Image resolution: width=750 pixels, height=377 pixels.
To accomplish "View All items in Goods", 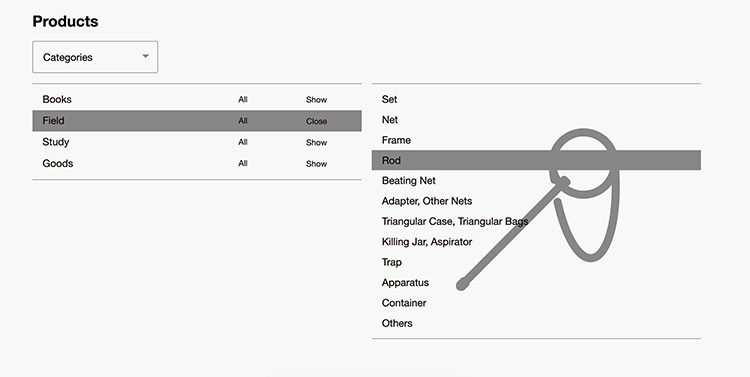I will tap(243, 164).
